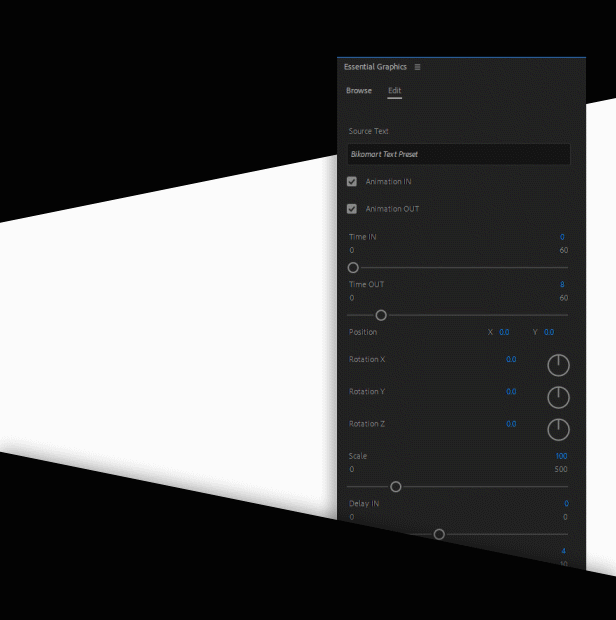Screen dimensions: 616x620
Task: Open the Essential Graphics panel menu
Action: (x=418, y=67)
